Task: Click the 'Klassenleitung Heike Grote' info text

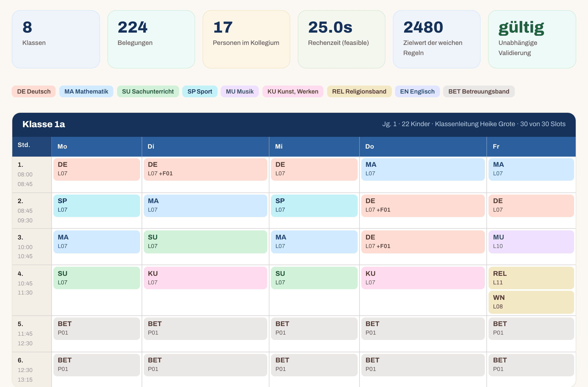Action: point(475,124)
